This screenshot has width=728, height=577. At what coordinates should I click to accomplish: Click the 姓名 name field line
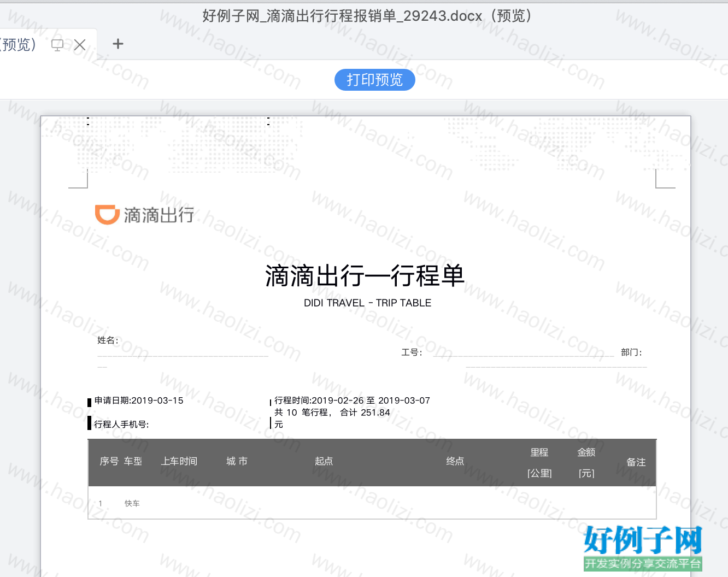(x=183, y=356)
